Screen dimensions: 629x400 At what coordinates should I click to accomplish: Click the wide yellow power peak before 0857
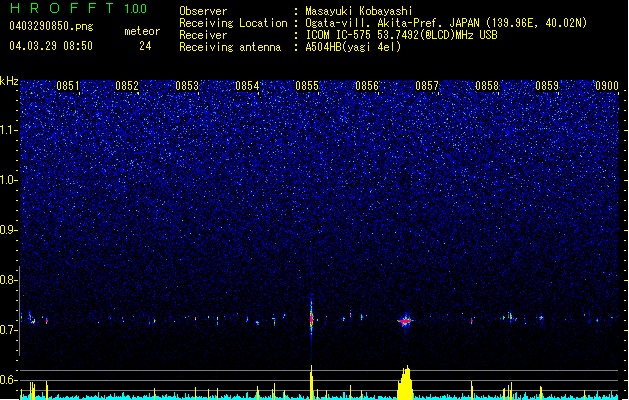(x=405, y=383)
